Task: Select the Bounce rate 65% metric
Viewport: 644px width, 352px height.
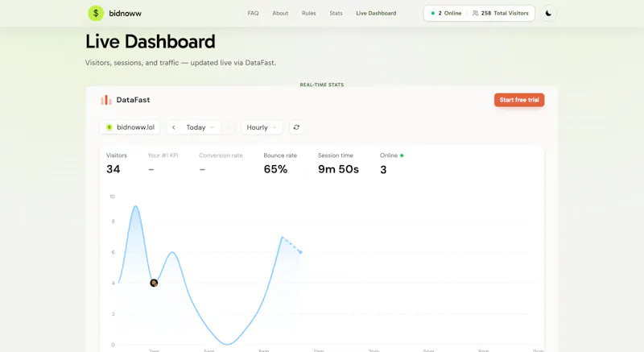Action: [280, 163]
